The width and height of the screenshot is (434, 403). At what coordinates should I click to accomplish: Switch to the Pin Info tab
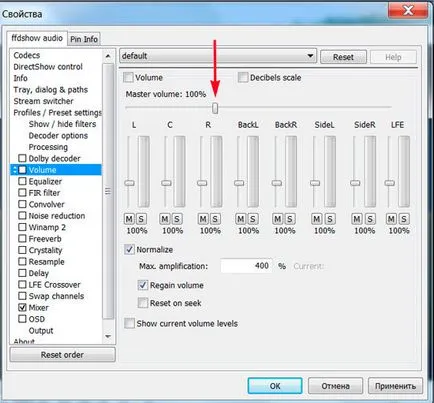click(84, 39)
